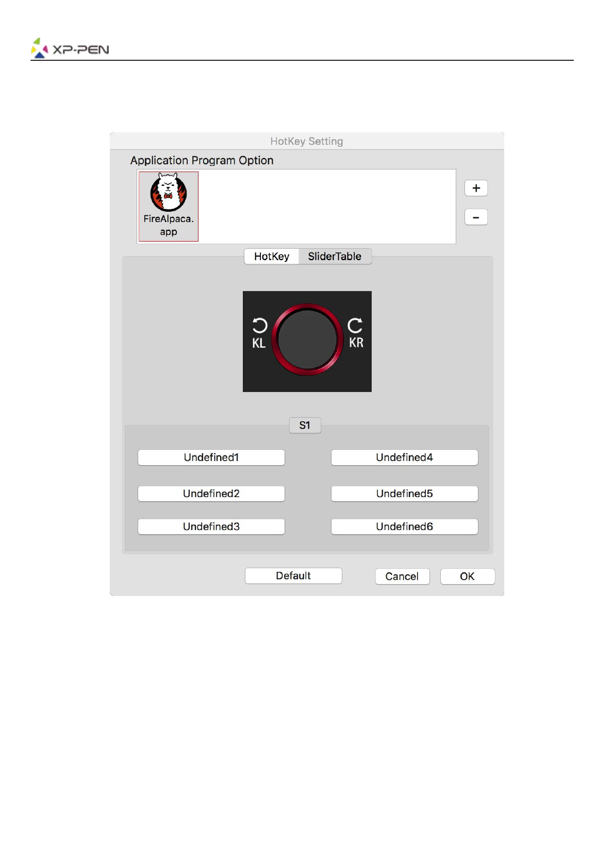
Task: Click empty area of application program list
Action: [x=325, y=206]
